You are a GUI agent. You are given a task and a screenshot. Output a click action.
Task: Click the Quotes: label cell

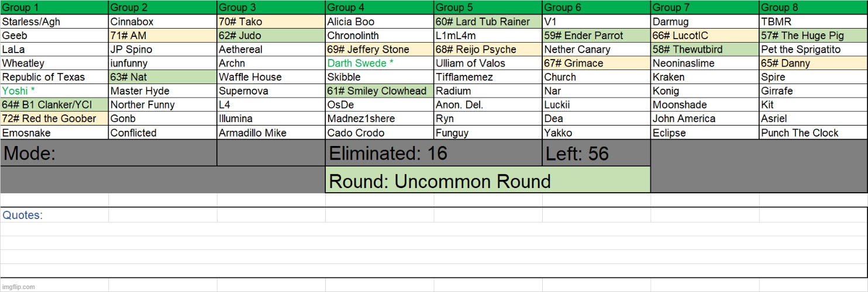pos(54,215)
